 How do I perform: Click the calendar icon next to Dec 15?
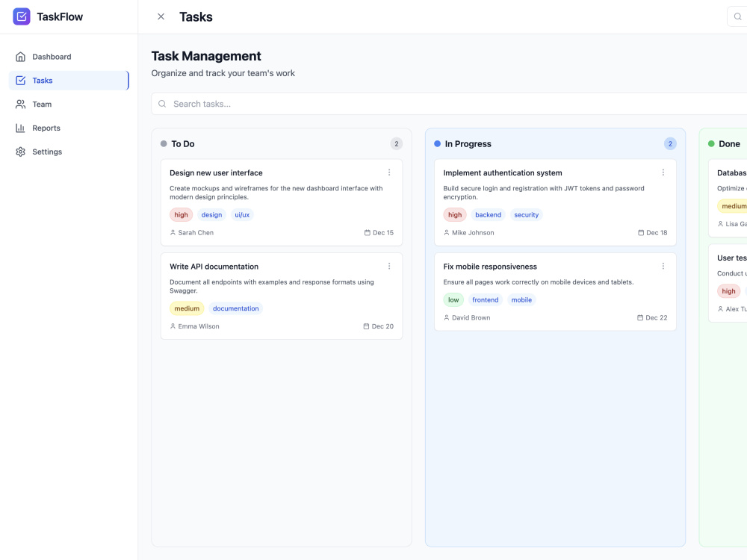point(368,233)
